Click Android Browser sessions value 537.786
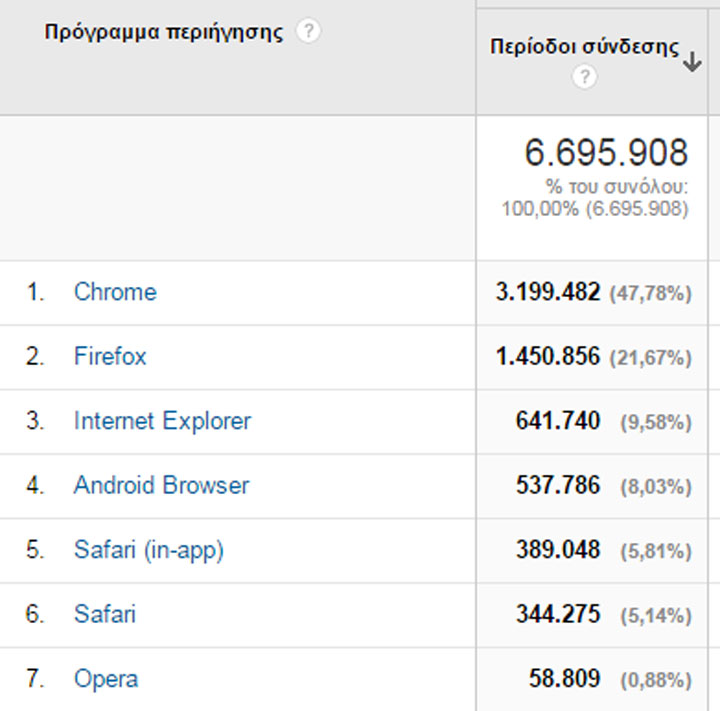Image resolution: width=720 pixels, height=711 pixels. point(558,485)
